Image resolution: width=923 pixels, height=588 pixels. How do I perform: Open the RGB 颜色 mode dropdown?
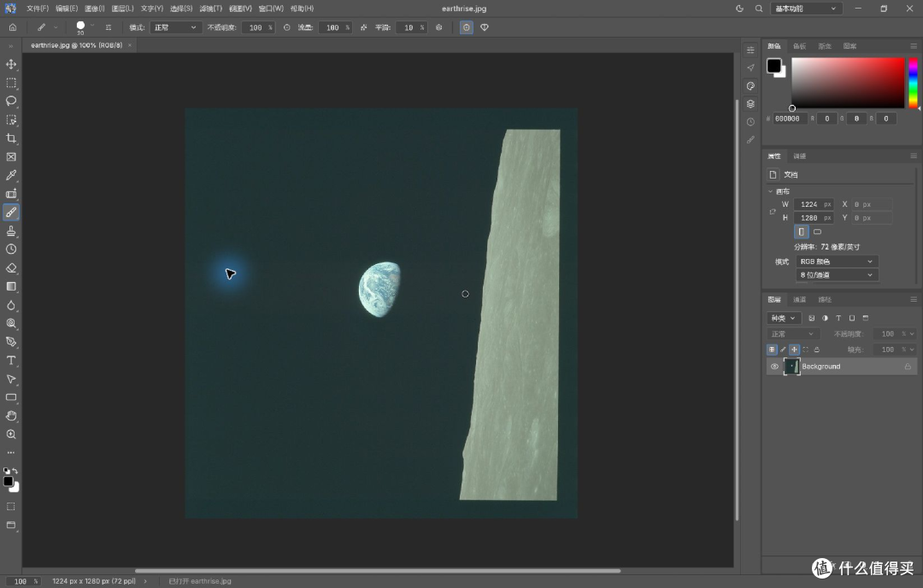click(x=837, y=262)
